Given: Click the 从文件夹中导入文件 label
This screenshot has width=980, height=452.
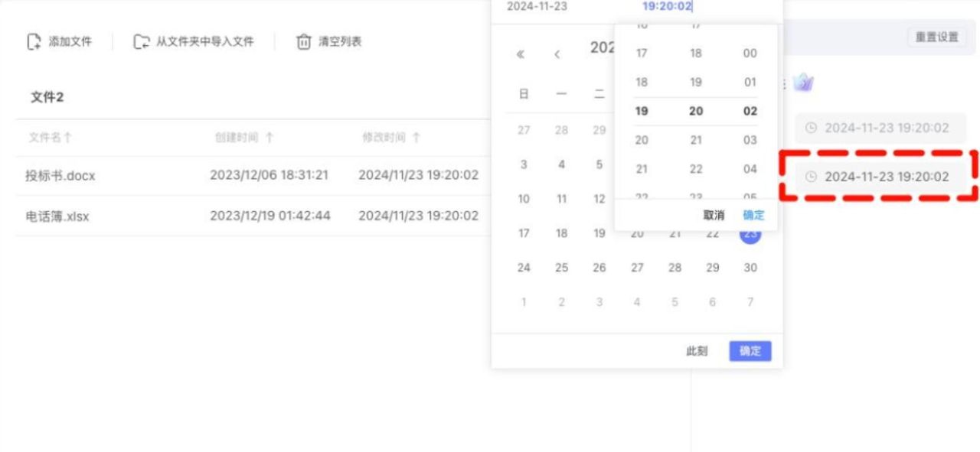Looking at the screenshot, I should pos(204,42).
